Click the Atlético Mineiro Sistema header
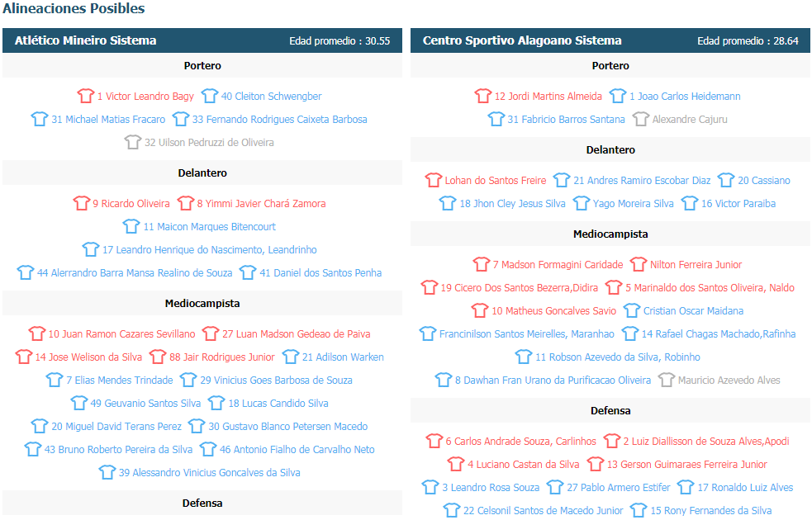The height and width of the screenshot is (520, 812). pyautogui.click(x=85, y=40)
